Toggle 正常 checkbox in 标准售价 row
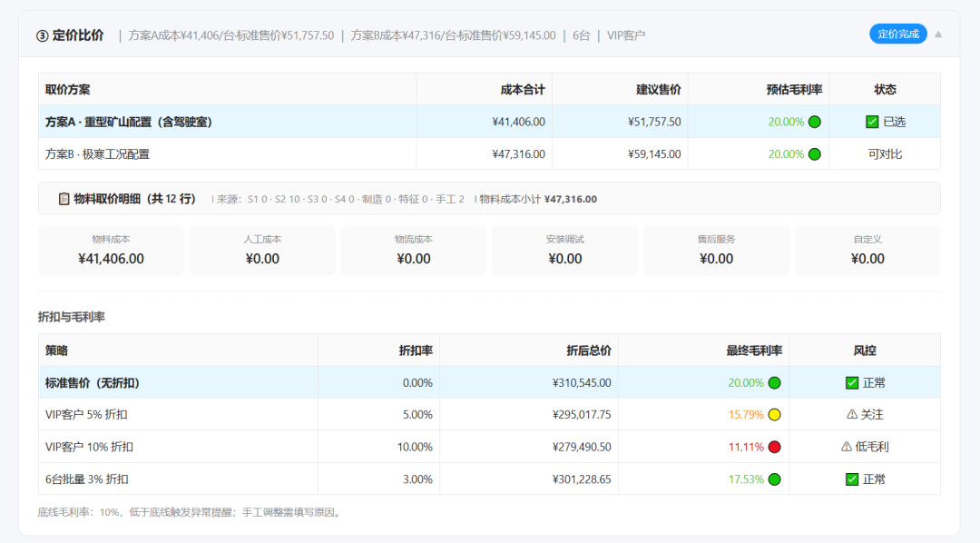This screenshot has width=980, height=543. click(851, 383)
